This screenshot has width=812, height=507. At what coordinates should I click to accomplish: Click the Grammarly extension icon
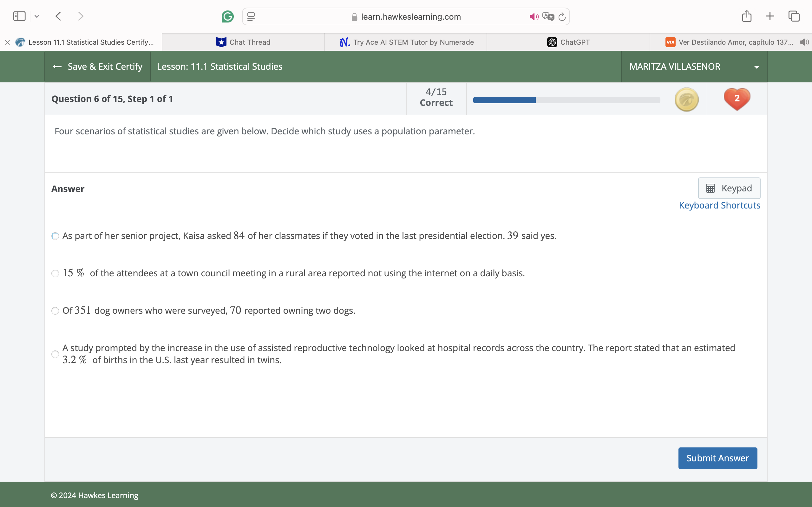click(227, 16)
